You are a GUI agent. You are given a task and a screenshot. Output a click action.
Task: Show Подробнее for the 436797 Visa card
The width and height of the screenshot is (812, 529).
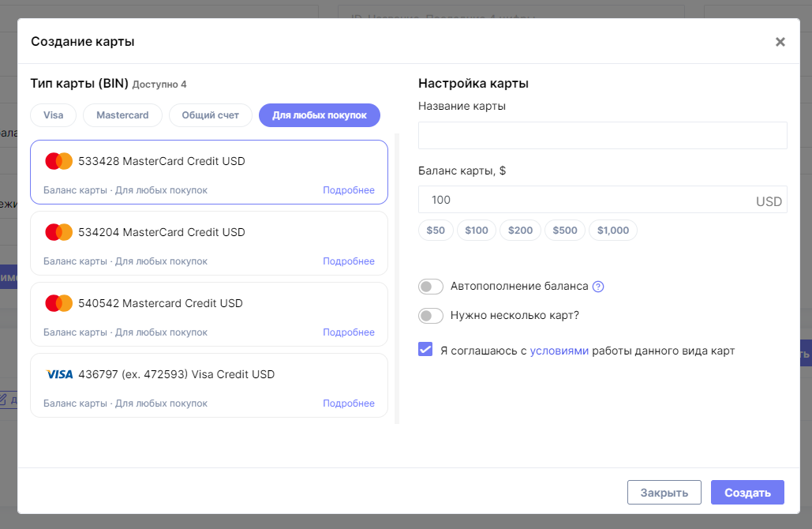349,403
